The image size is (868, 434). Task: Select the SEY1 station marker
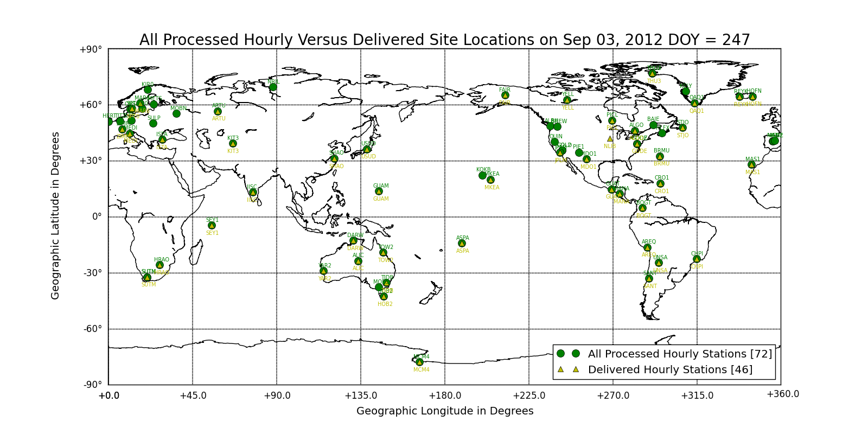[x=212, y=226]
